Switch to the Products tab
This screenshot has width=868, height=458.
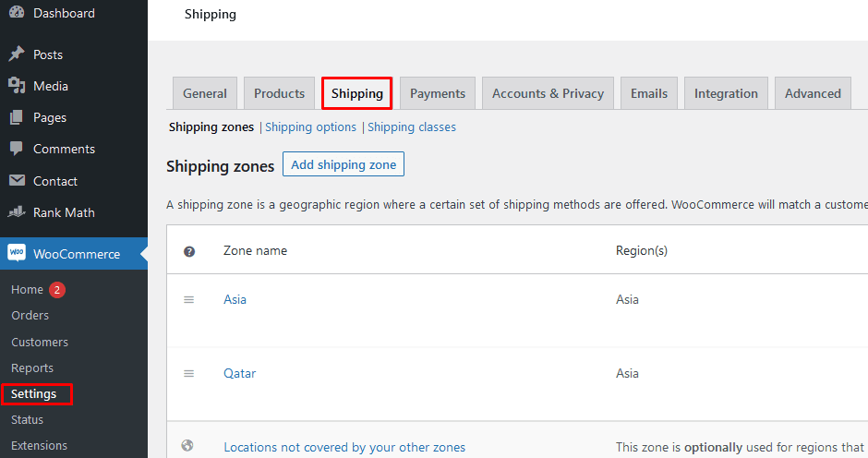tap(279, 93)
